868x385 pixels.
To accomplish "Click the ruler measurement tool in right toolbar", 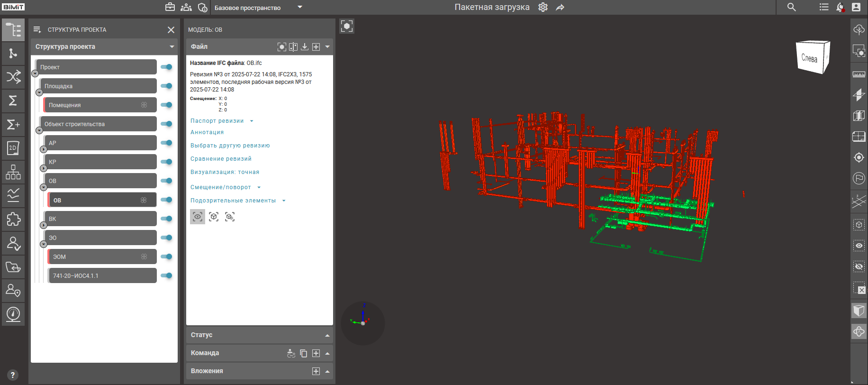I will (x=859, y=74).
